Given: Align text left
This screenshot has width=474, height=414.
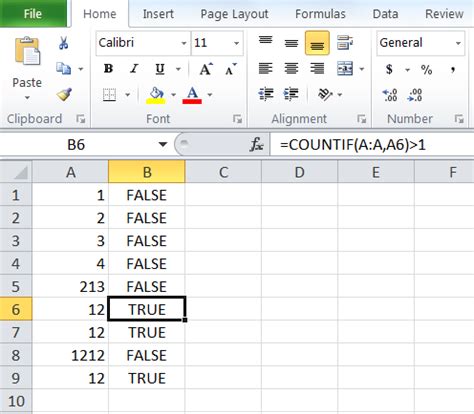Looking at the screenshot, I should [x=265, y=69].
